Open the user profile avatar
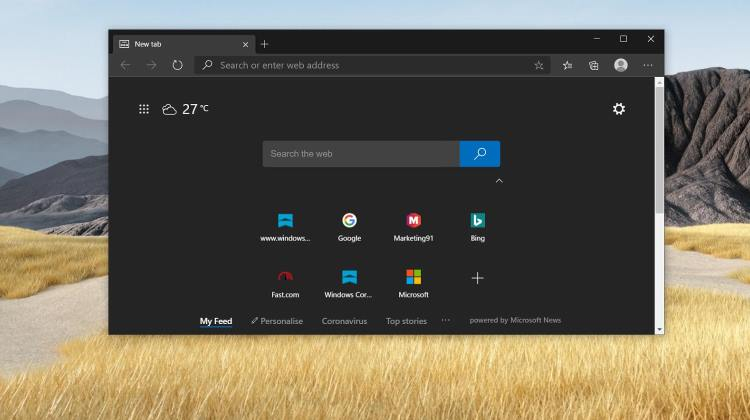 click(621, 65)
